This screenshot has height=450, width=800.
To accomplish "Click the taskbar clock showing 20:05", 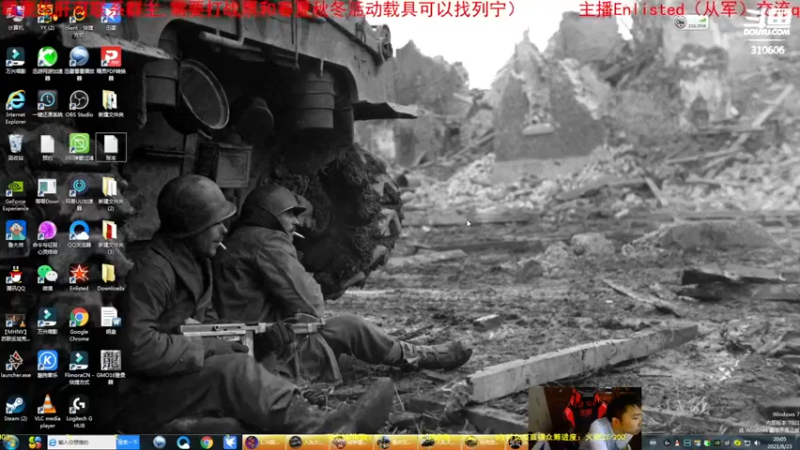I will click(x=780, y=442).
